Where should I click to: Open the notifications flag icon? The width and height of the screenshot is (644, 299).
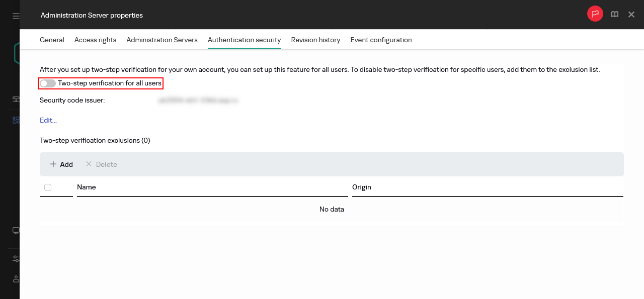click(x=595, y=14)
